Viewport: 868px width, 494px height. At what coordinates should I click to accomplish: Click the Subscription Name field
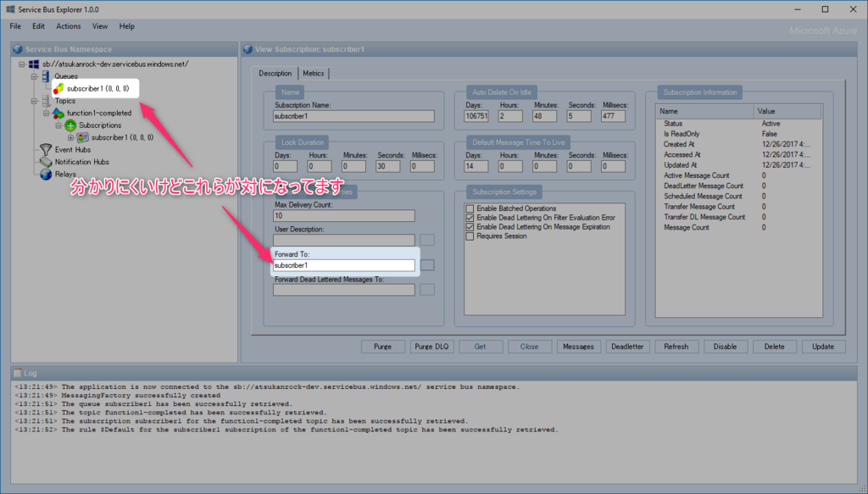[x=353, y=116]
